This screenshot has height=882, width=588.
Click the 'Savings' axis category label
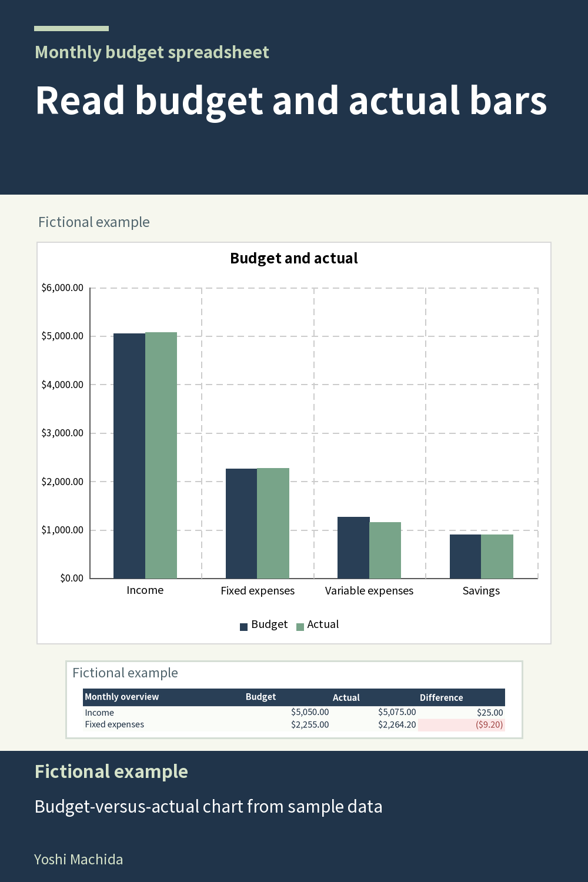coord(481,591)
